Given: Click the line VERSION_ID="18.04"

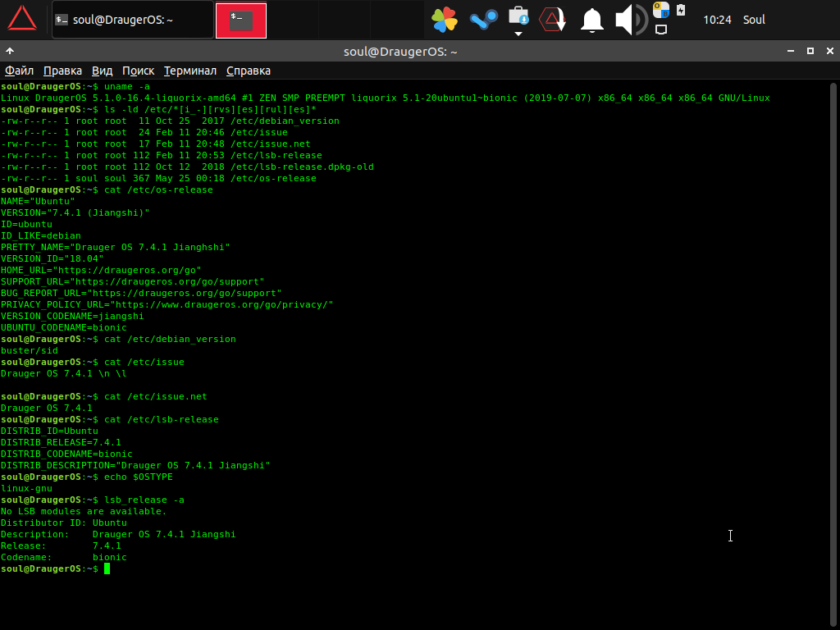Looking at the screenshot, I should coord(52,258).
